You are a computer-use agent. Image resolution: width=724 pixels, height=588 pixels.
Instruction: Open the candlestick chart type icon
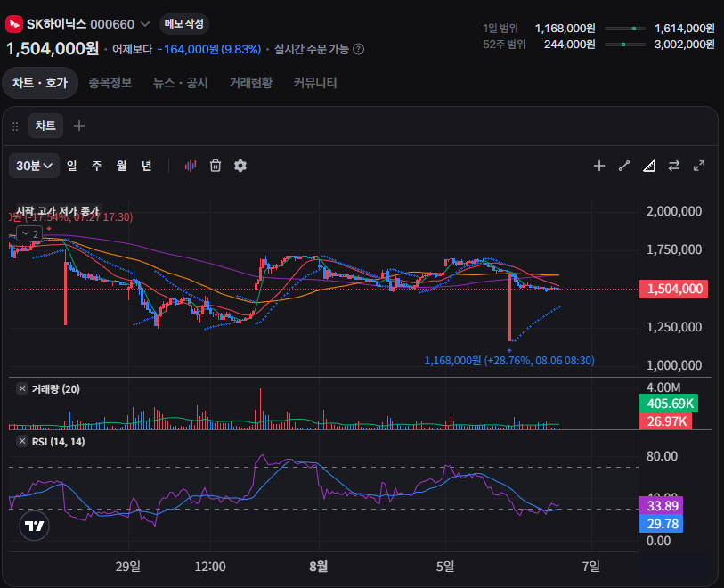tap(191, 166)
